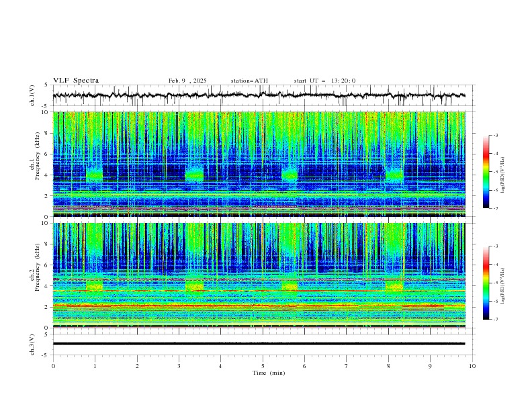Image resolution: width=532 pixels, height=411 pixels.
Task: Click the ch.2 colorbar "log(PSD)(V²/Hz)" label
Action: click(504, 285)
